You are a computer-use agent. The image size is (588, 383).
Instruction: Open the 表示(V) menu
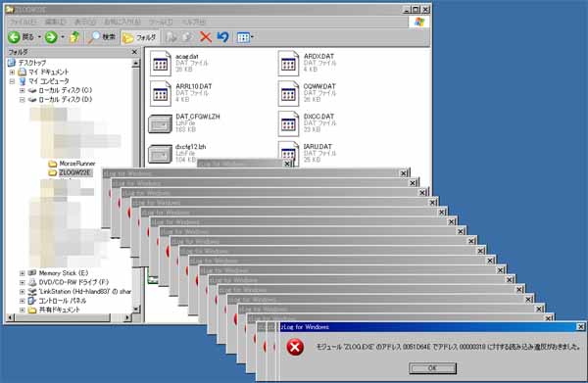84,23
